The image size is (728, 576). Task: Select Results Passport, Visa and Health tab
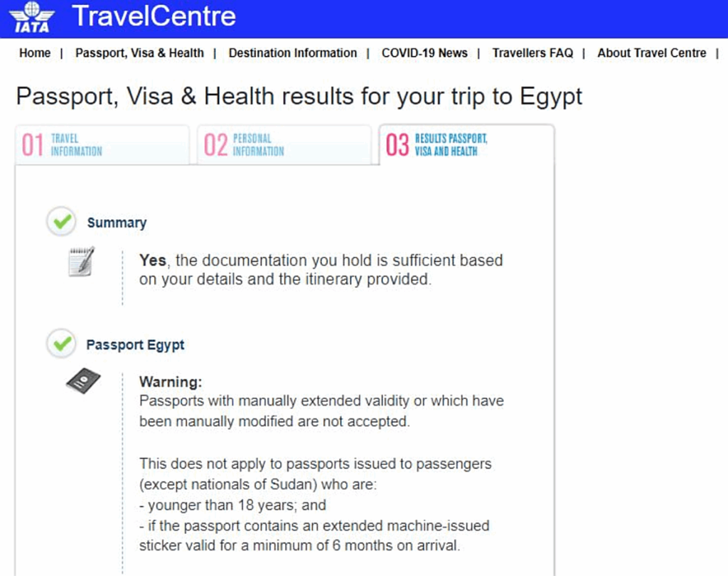click(x=451, y=145)
